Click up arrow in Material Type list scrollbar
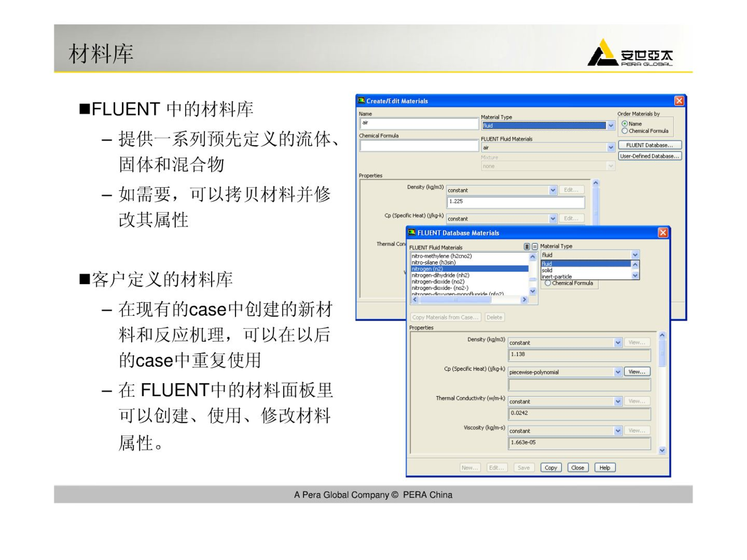 coord(635,264)
